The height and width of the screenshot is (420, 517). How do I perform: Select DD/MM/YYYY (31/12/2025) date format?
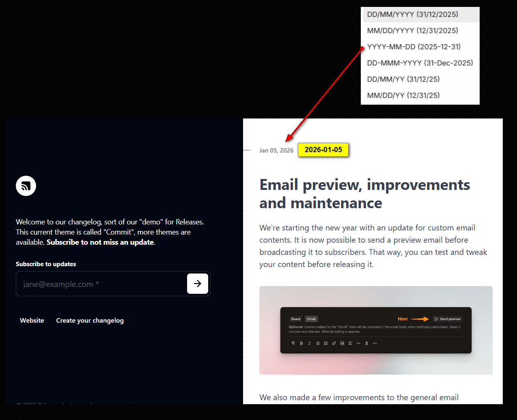click(413, 15)
